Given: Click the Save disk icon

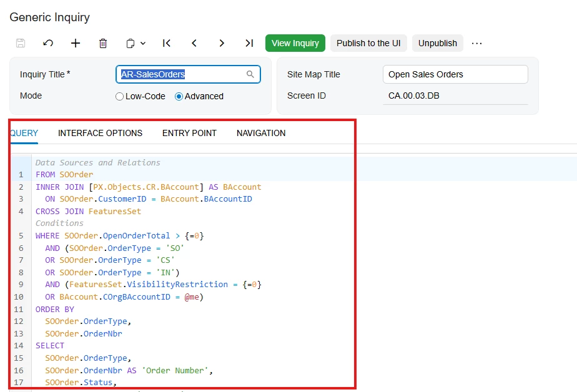Looking at the screenshot, I should [x=21, y=43].
